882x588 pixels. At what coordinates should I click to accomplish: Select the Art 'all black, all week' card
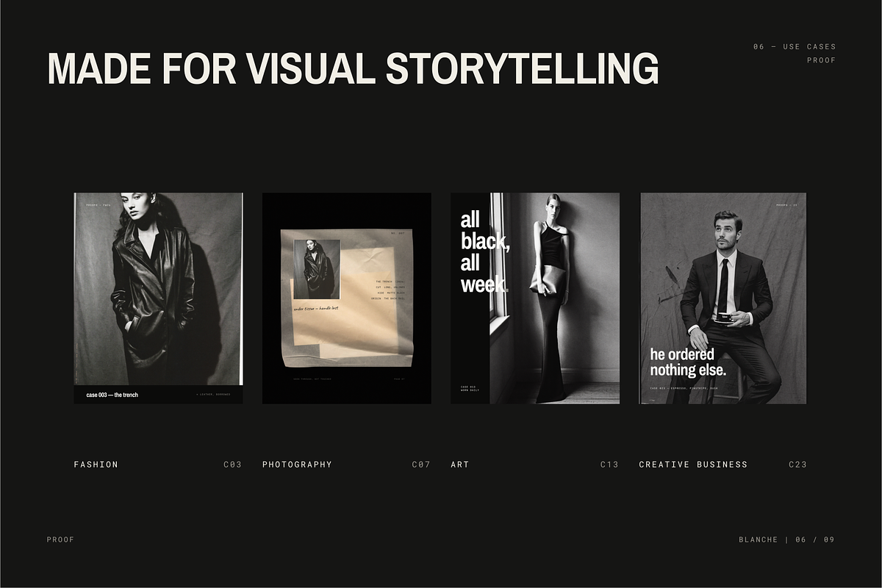(535, 298)
